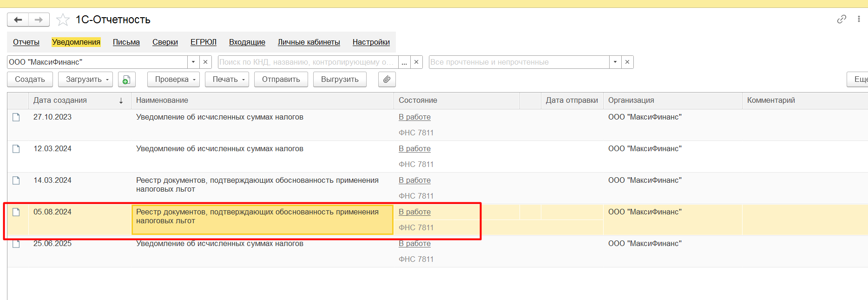Click the read/unread filter field
Viewport: 868px width, 300px height.
tap(519, 62)
